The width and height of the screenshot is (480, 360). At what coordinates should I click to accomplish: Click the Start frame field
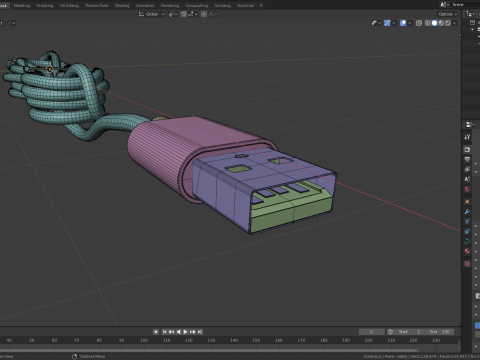point(409,332)
